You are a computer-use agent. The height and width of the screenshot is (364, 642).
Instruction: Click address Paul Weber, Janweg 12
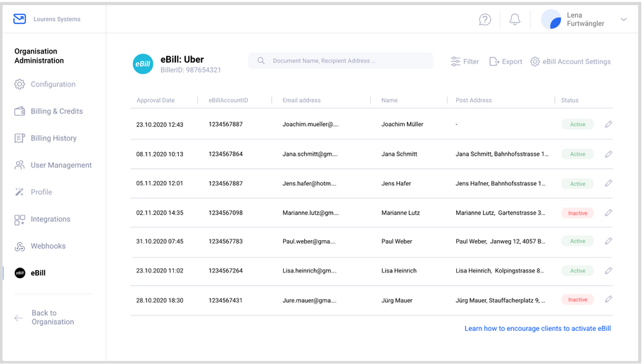[501, 241]
